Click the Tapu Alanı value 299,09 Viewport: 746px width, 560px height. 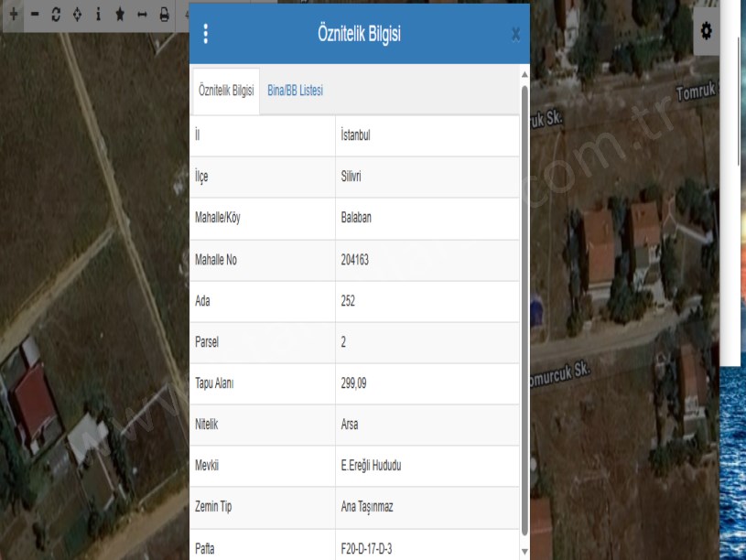353,383
